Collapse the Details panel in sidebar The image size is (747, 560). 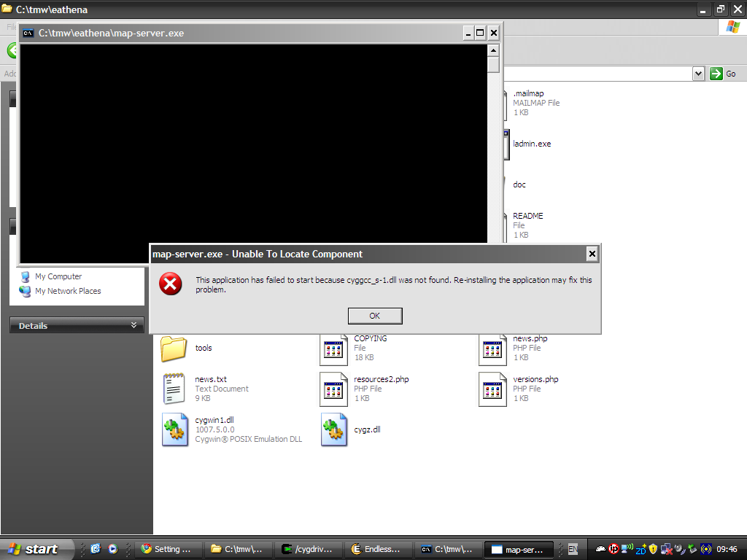click(133, 325)
